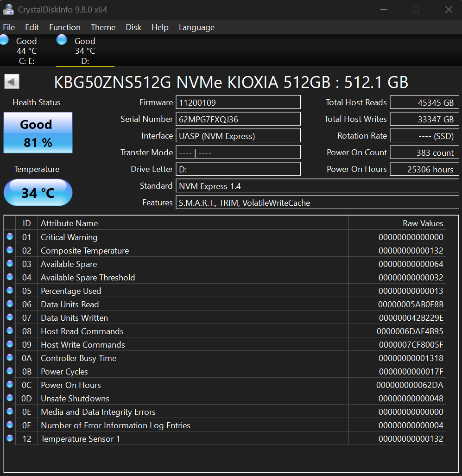462x476 pixels.
Task: Click raw value 0000006DAF4B95
Action: point(410,331)
